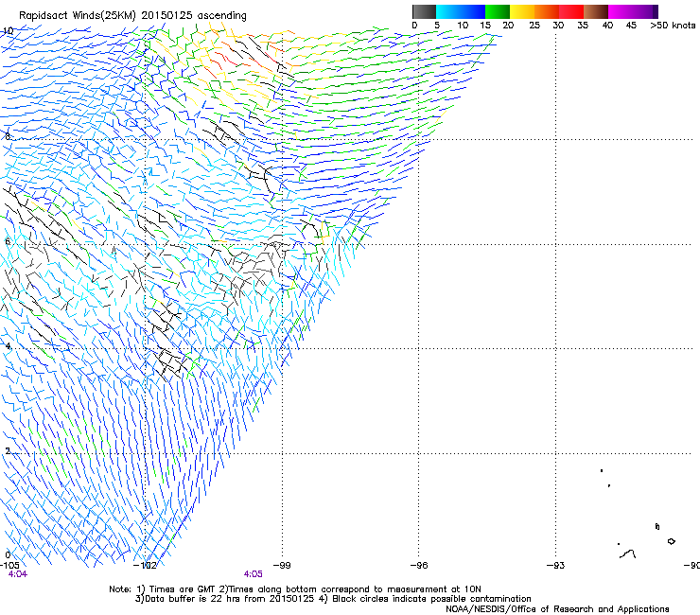The width and height of the screenshot is (700, 615).
Task: Click the yellow 20-25 knots legend segment
Action: coord(522,11)
